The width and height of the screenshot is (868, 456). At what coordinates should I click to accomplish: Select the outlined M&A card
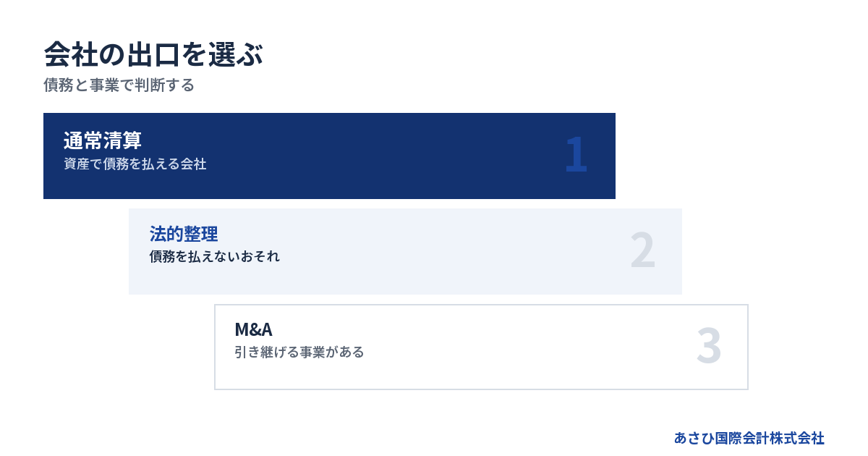[481, 347]
